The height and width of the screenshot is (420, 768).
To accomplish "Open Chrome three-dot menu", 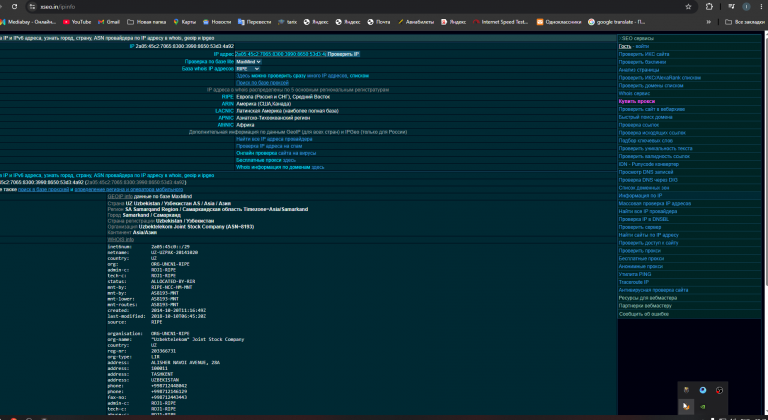I will [x=762, y=7].
